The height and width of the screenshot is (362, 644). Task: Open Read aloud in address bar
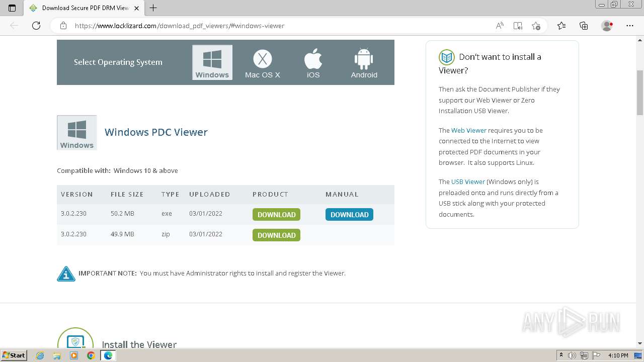coord(500,26)
